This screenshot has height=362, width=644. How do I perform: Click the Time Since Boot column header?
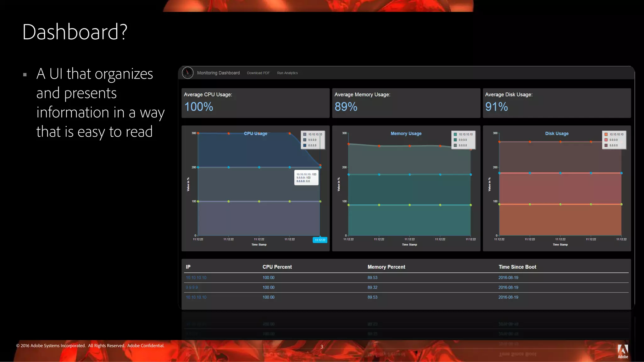tap(517, 267)
